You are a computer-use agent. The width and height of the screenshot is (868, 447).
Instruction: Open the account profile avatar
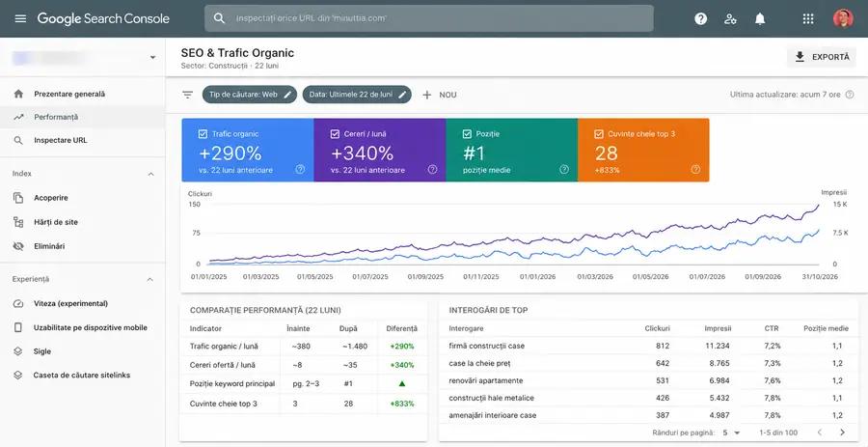point(843,19)
